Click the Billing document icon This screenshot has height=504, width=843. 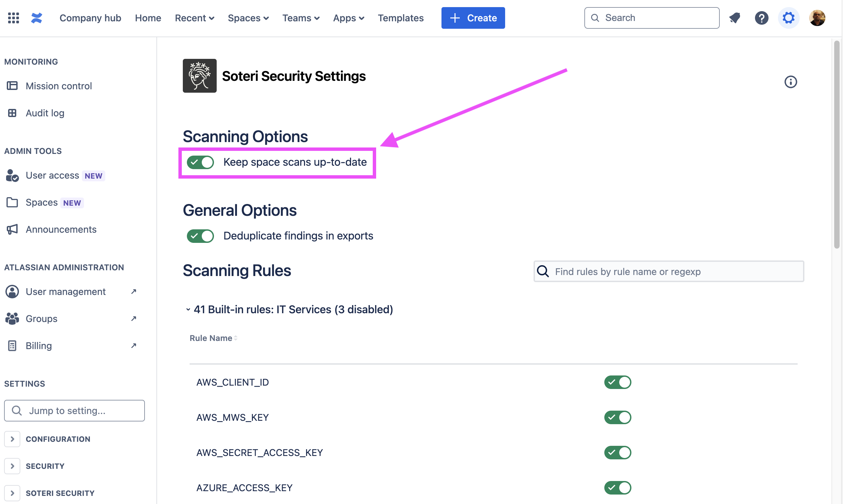pos(12,346)
